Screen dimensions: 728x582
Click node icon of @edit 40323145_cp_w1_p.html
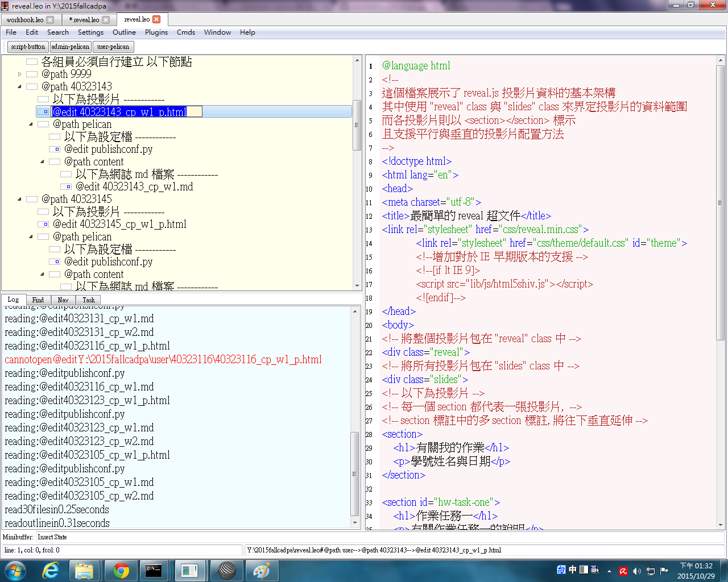point(43,224)
